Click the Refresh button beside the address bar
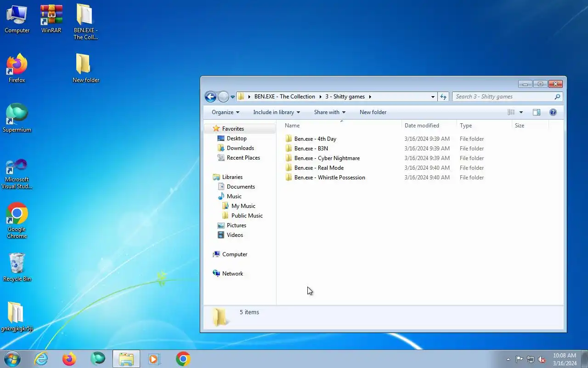The width and height of the screenshot is (588, 368). [443, 97]
